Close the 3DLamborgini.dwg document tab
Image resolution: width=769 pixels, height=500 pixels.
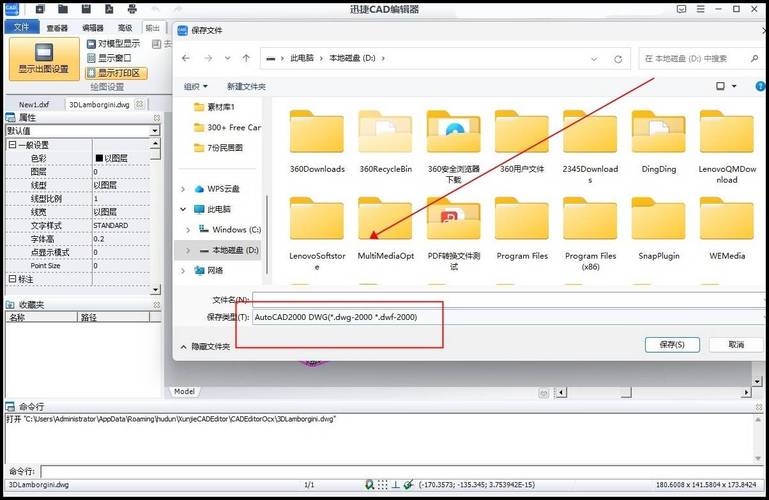point(139,104)
